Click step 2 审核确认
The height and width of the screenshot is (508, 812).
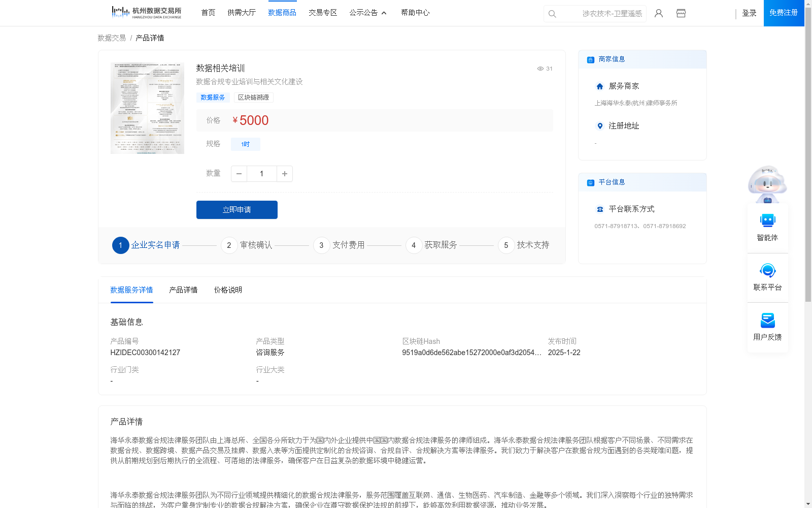click(247, 245)
